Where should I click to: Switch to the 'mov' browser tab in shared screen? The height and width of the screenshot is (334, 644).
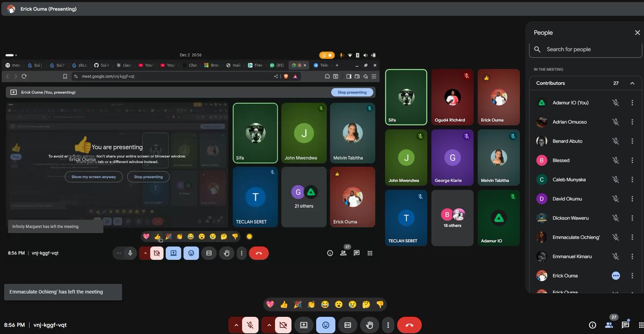point(13,65)
